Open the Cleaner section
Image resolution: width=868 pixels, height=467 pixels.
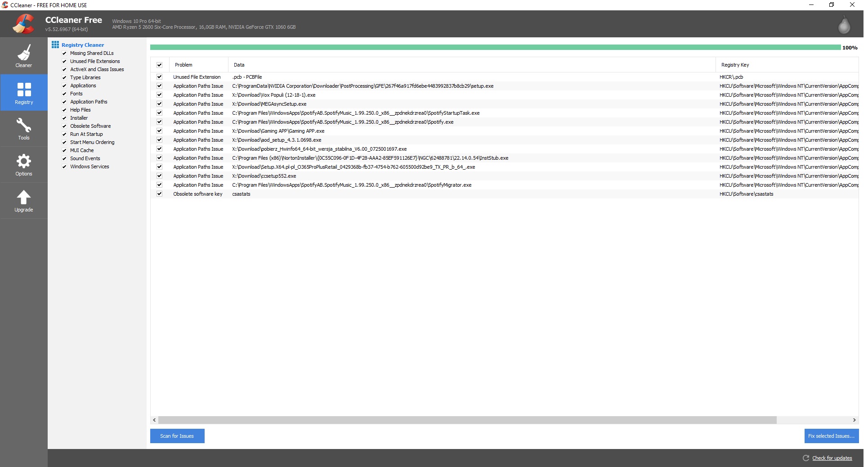[x=24, y=56]
